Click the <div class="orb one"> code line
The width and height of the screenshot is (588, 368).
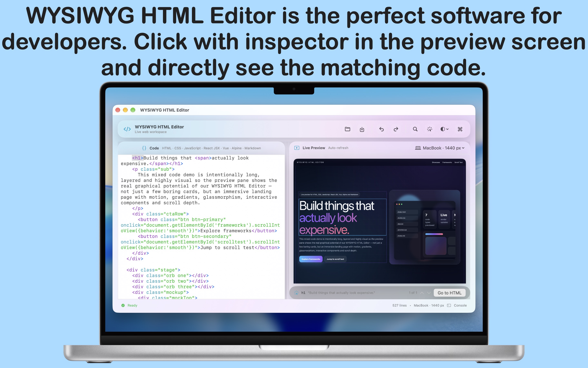coord(170,276)
